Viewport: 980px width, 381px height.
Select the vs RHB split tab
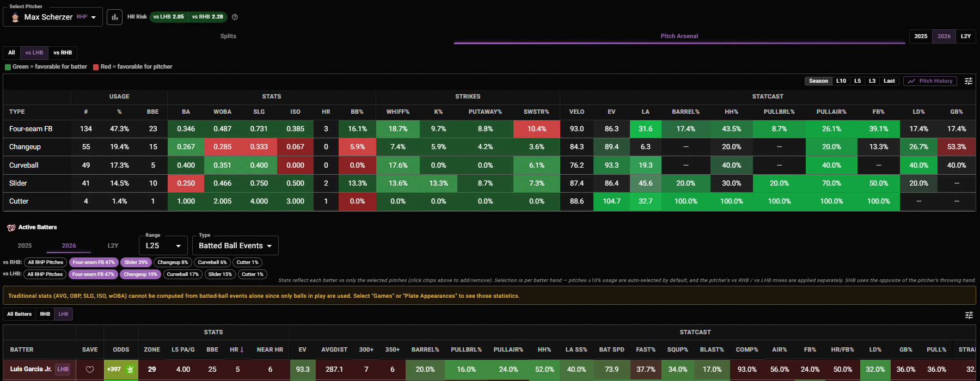[63, 53]
